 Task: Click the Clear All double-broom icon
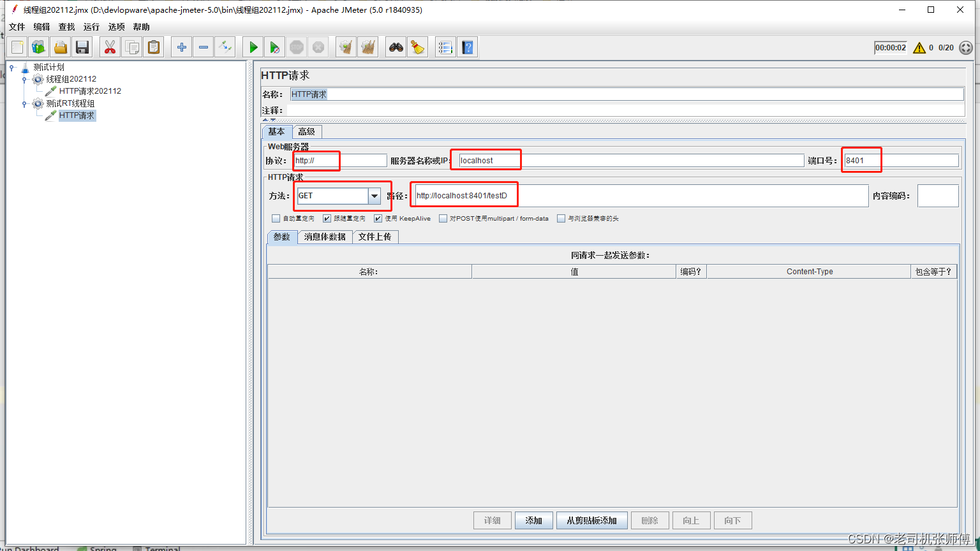pos(368,47)
